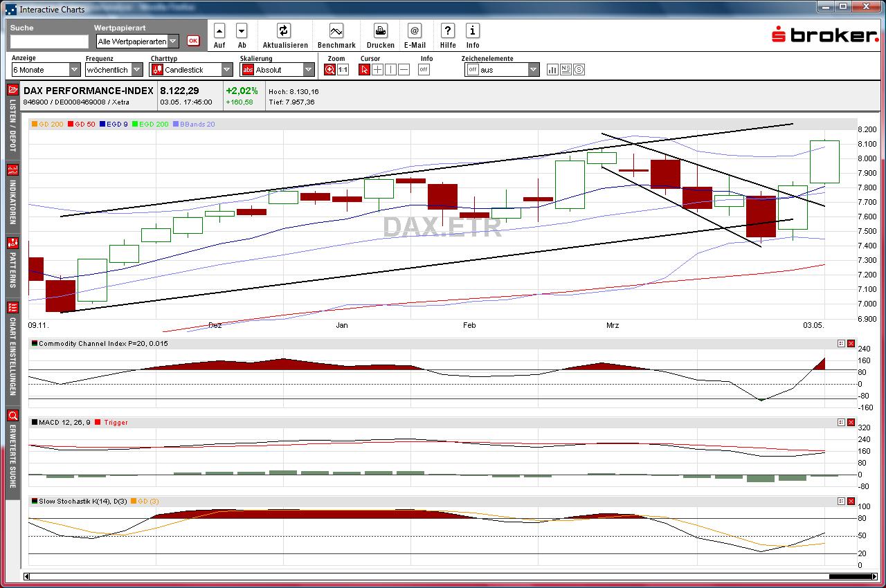Open the Patterns sidebar icon

pos(12,243)
